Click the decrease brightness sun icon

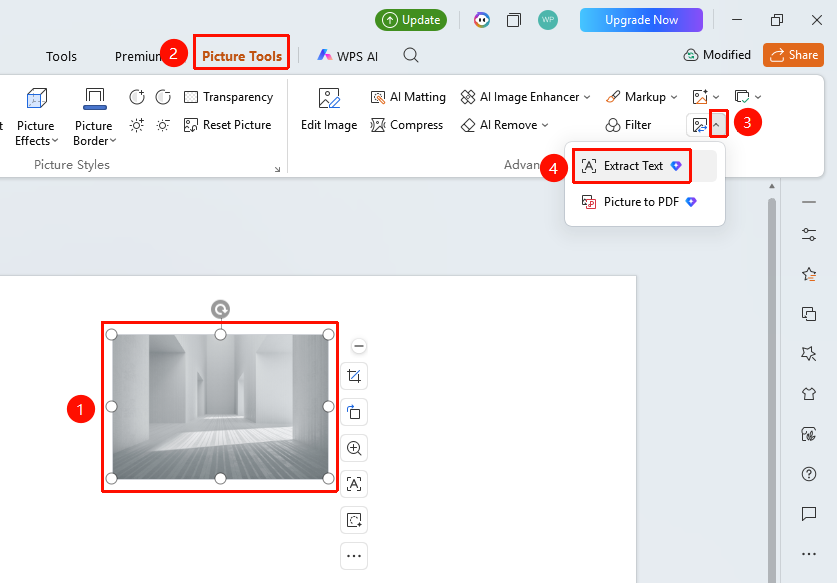point(163,125)
